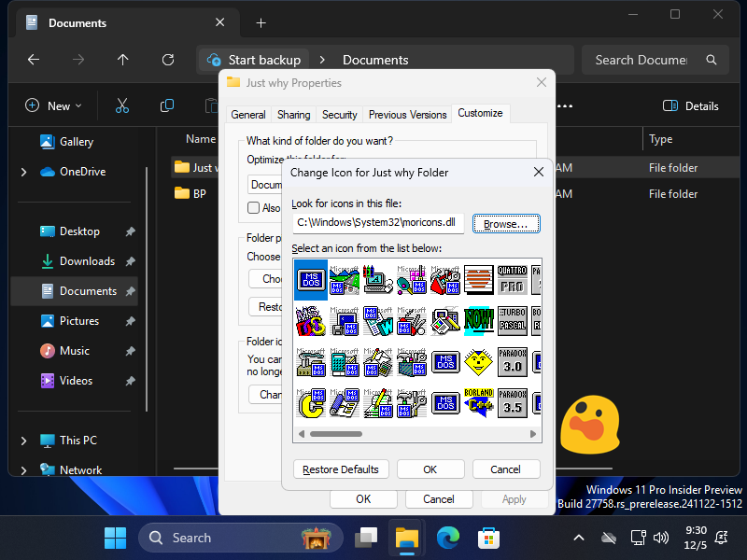The height and width of the screenshot is (560, 747).
Task: Click the icon list horizontal scrollbar thumb
Action: click(x=336, y=434)
